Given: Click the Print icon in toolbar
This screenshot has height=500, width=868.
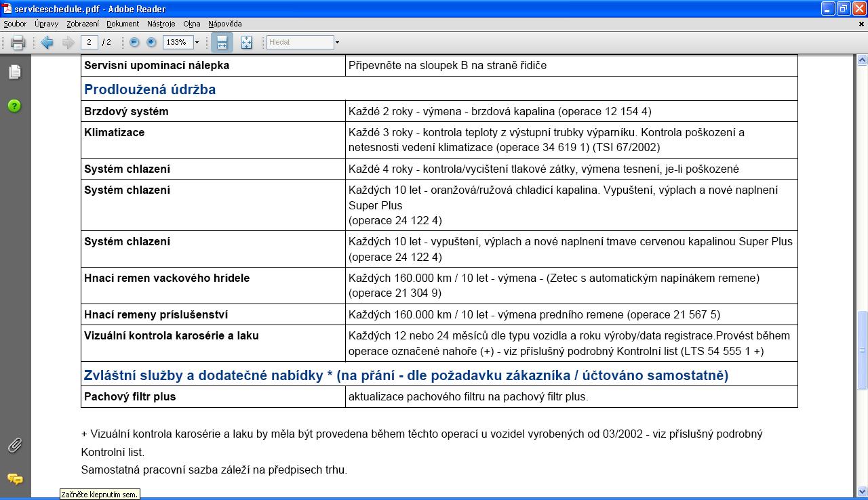Looking at the screenshot, I should click(18, 43).
